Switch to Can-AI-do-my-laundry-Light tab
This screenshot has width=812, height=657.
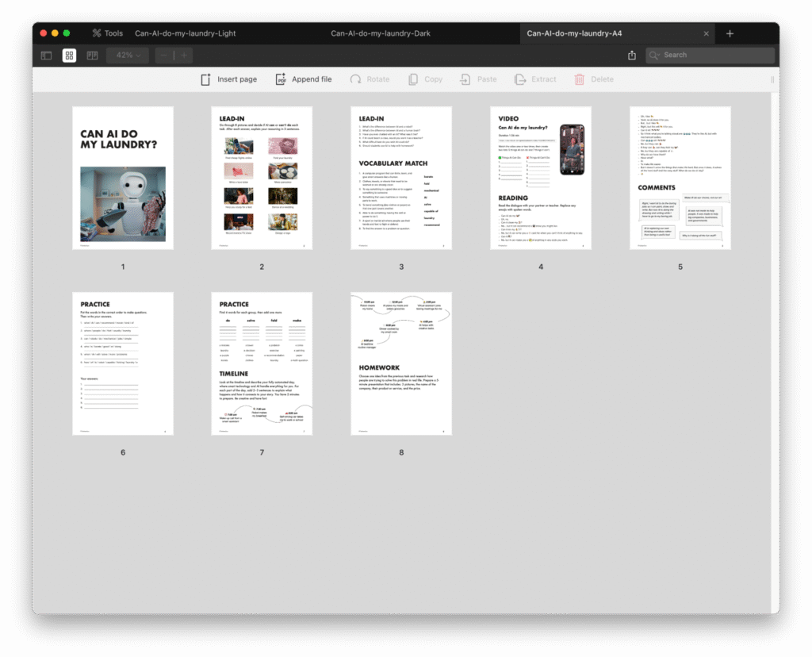pyautogui.click(x=185, y=33)
